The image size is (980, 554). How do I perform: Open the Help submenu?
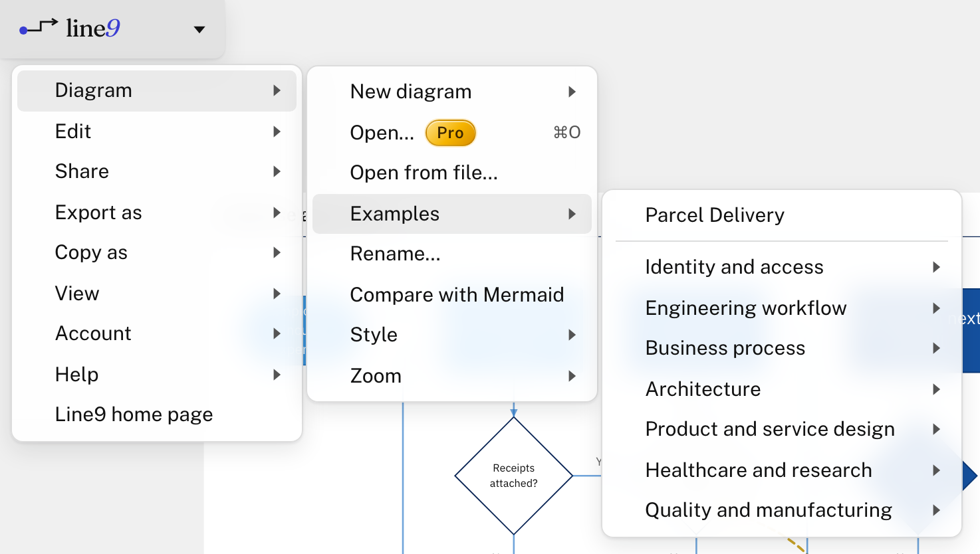[157, 375]
